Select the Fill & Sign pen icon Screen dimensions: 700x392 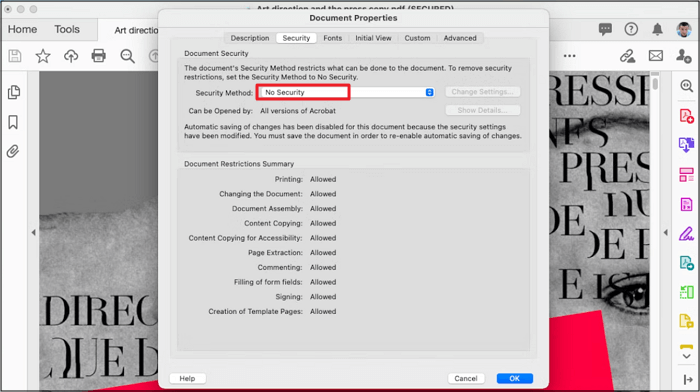pos(687,234)
